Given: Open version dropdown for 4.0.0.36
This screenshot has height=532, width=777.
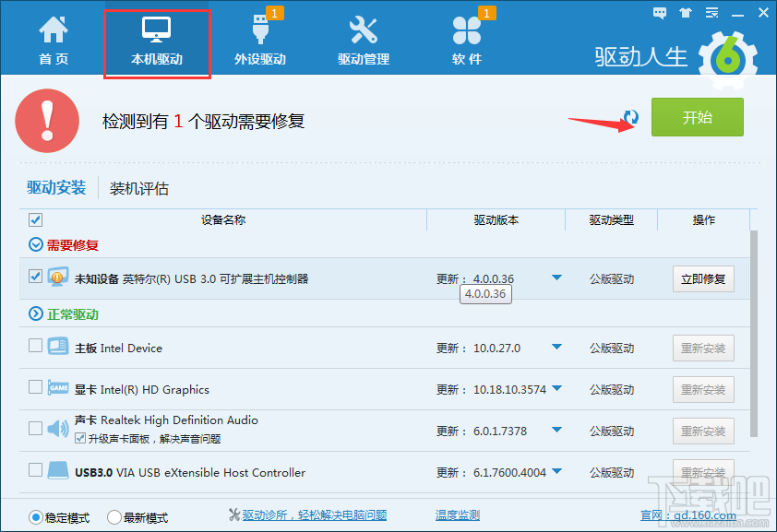Looking at the screenshot, I should click(556, 278).
